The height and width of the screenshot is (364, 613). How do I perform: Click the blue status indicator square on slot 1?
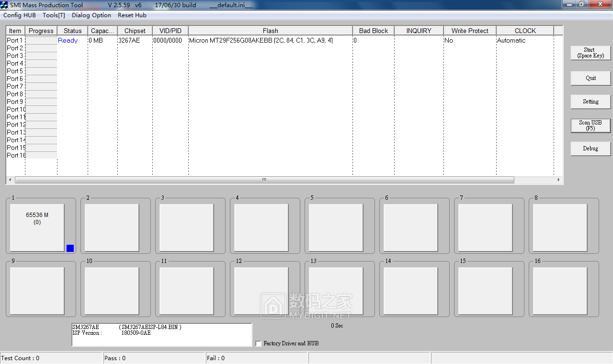point(70,248)
